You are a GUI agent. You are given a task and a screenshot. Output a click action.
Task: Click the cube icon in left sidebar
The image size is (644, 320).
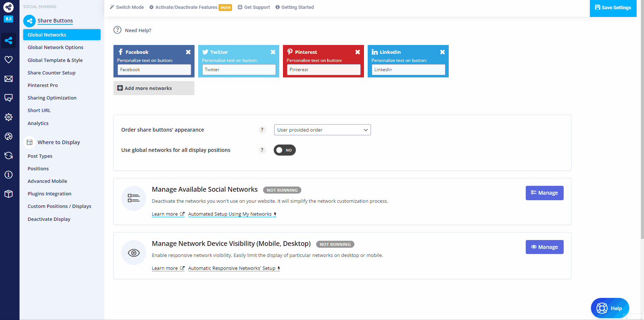(8, 194)
